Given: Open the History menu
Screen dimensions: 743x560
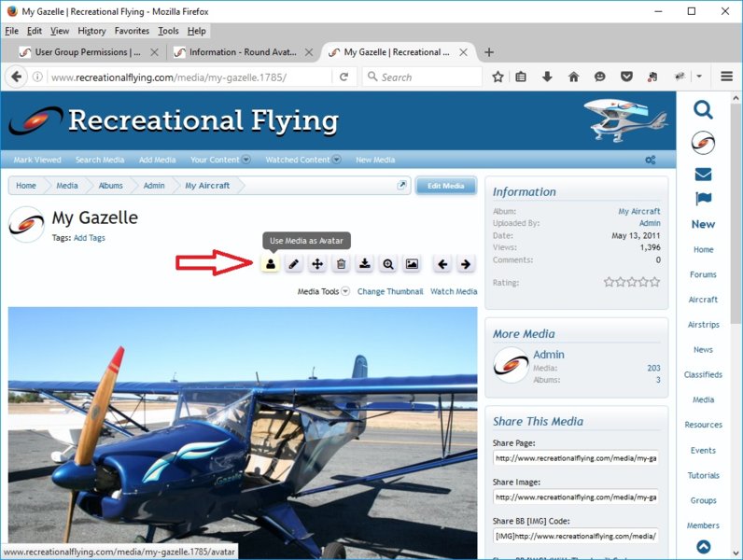Looking at the screenshot, I should pyautogui.click(x=91, y=31).
